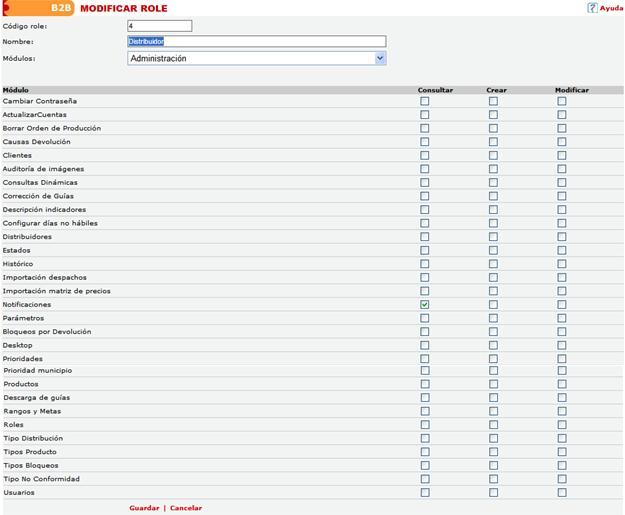Check Consultar for Rangos y Metas
Viewport: 625px width, 515px height.
click(x=425, y=411)
